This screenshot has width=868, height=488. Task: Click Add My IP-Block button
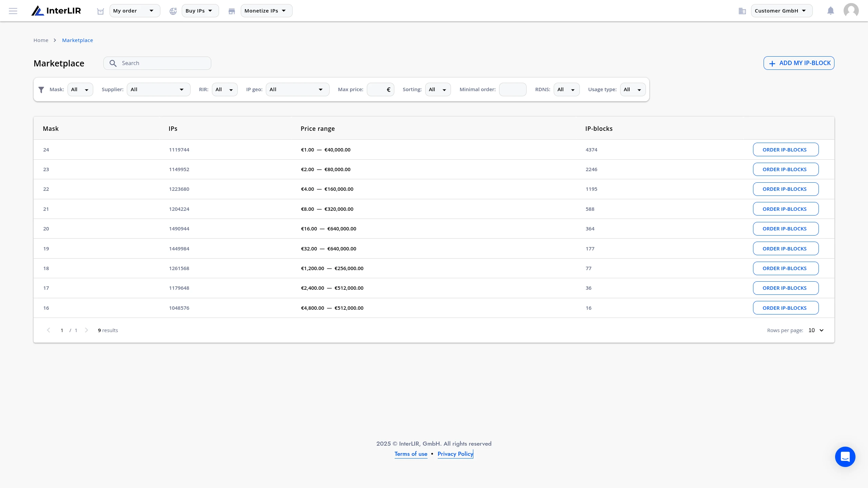click(799, 63)
